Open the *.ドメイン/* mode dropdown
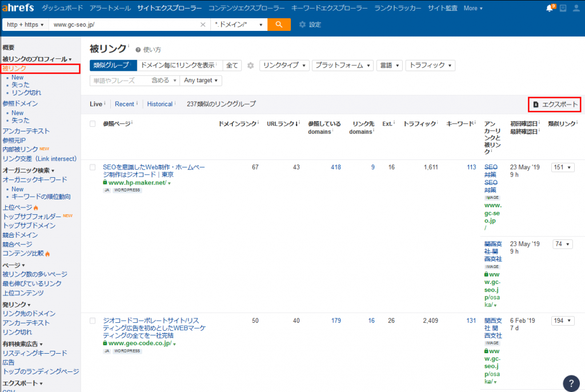This screenshot has height=392, width=585. [x=239, y=25]
